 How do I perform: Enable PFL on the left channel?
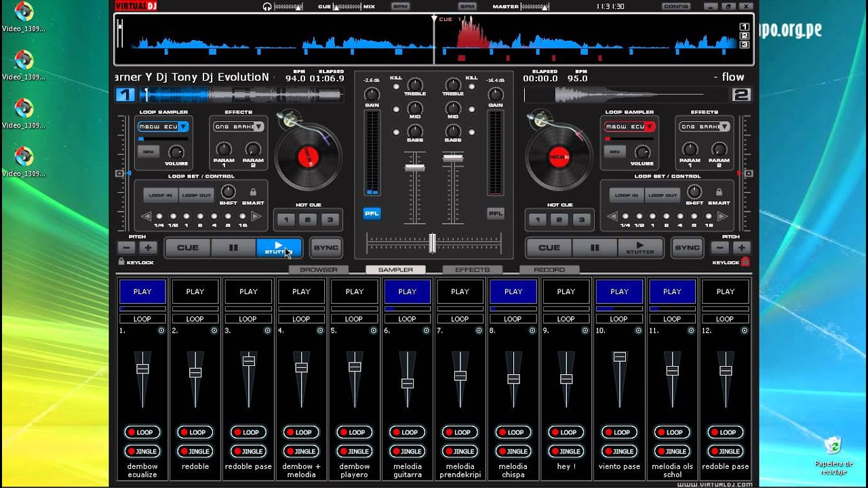372,213
